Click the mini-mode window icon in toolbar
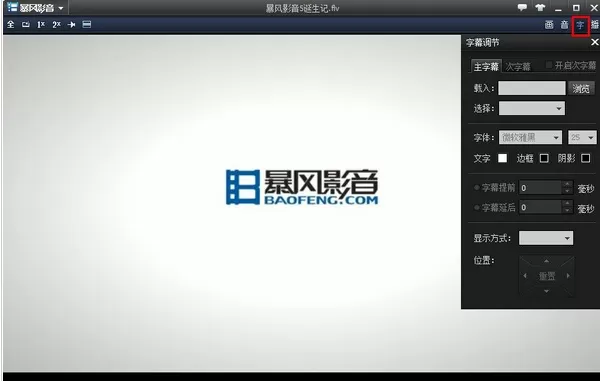Image resolution: width=600 pixels, height=381 pixels. point(26,24)
